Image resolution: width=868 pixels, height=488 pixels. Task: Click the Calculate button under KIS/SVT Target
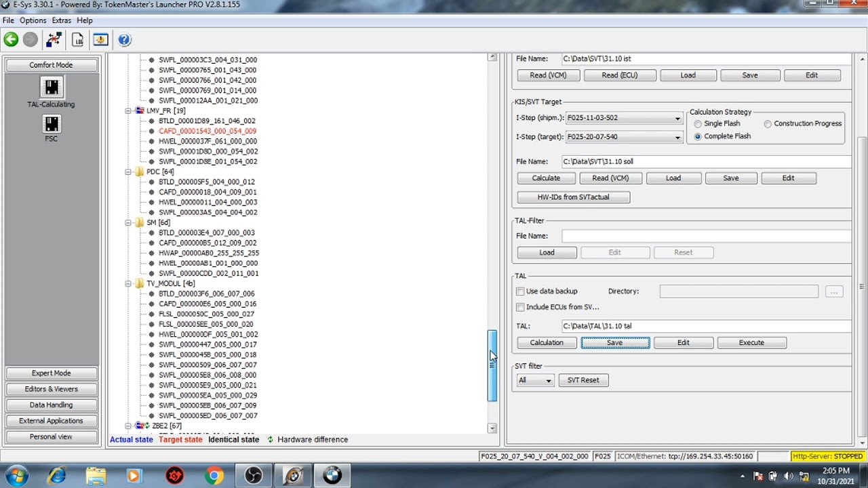[x=546, y=178]
